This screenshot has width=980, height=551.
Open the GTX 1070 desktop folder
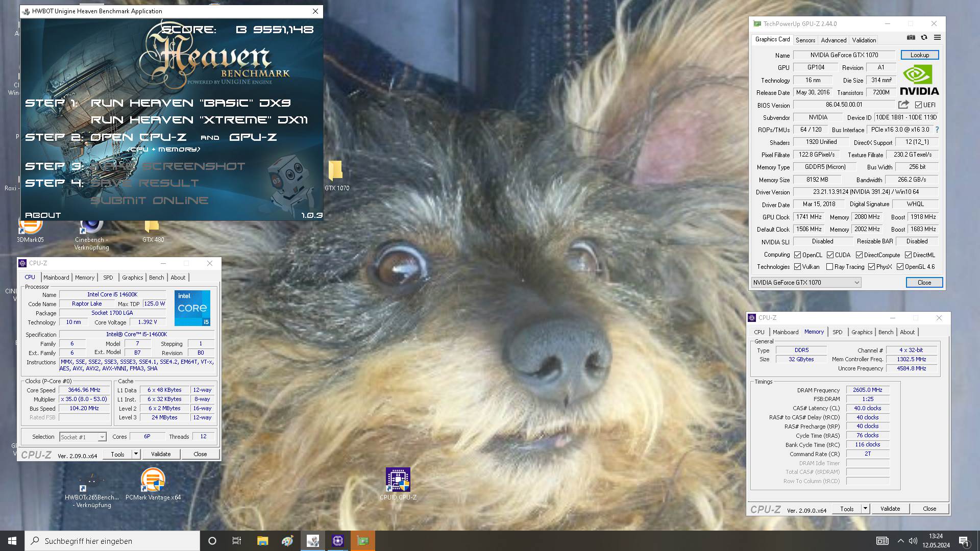click(x=336, y=176)
